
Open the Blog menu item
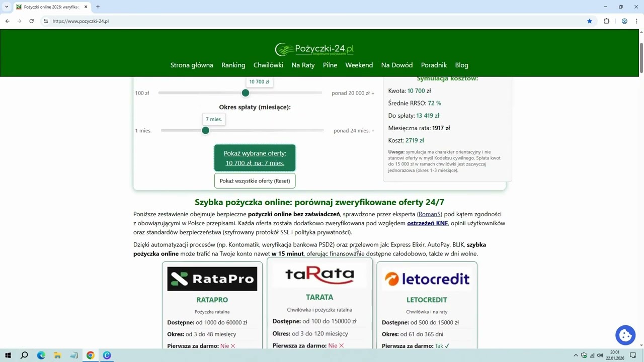pos(462,65)
